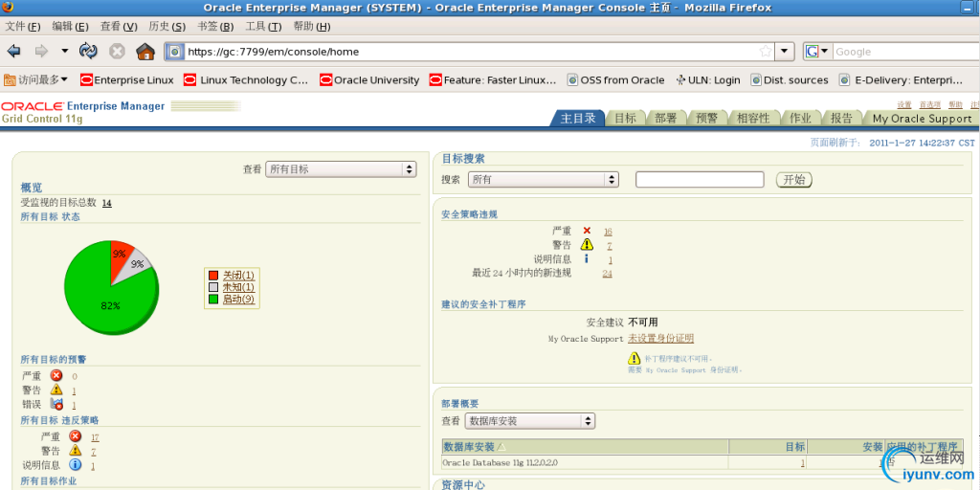The height and width of the screenshot is (490, 980).
Task: Click the address bar URL field
Action: pos(472,52)
